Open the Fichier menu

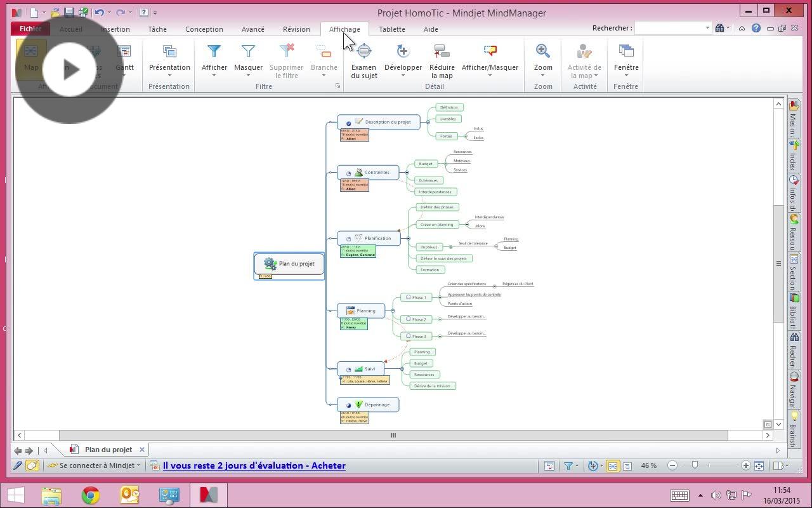(x=30, y=29)
